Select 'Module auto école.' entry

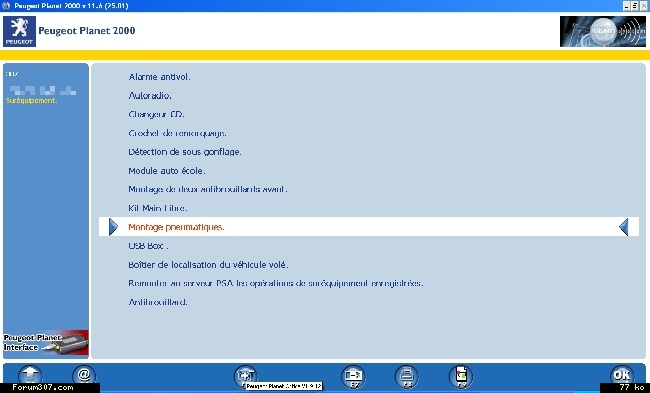click(x=167, y=171)
